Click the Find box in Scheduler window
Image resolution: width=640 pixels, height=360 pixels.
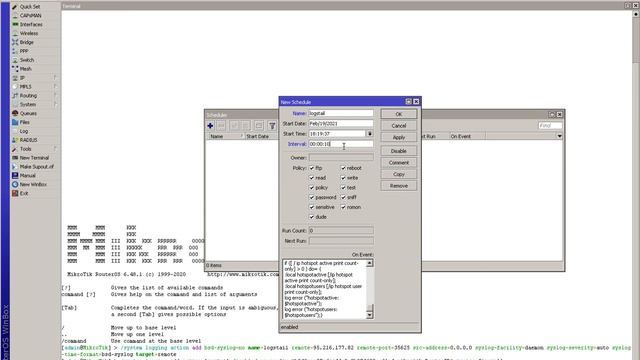coord(550,126)
